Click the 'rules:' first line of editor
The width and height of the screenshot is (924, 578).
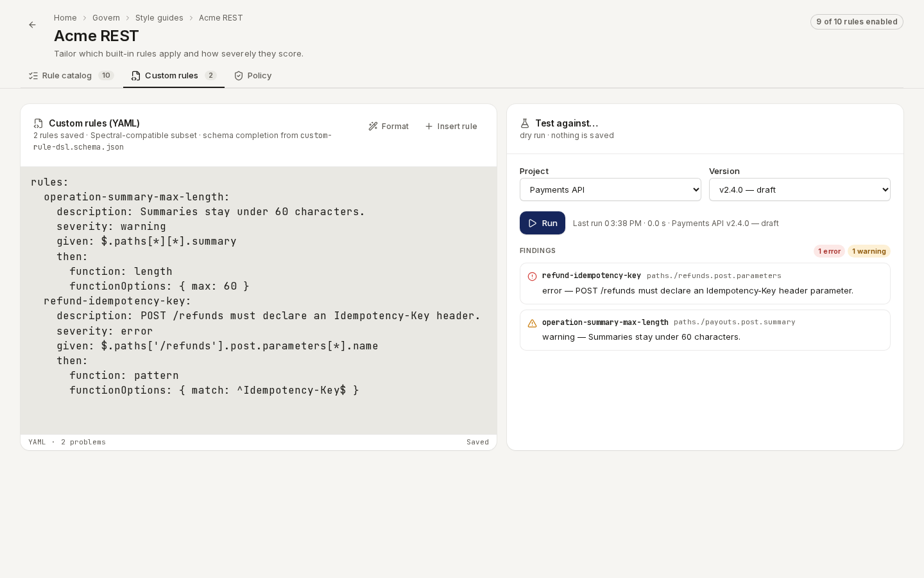pyautogui.click(x=49, y=182)
